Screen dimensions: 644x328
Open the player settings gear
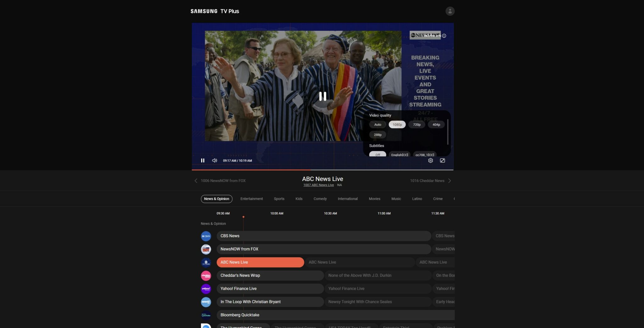pos(430,161)
